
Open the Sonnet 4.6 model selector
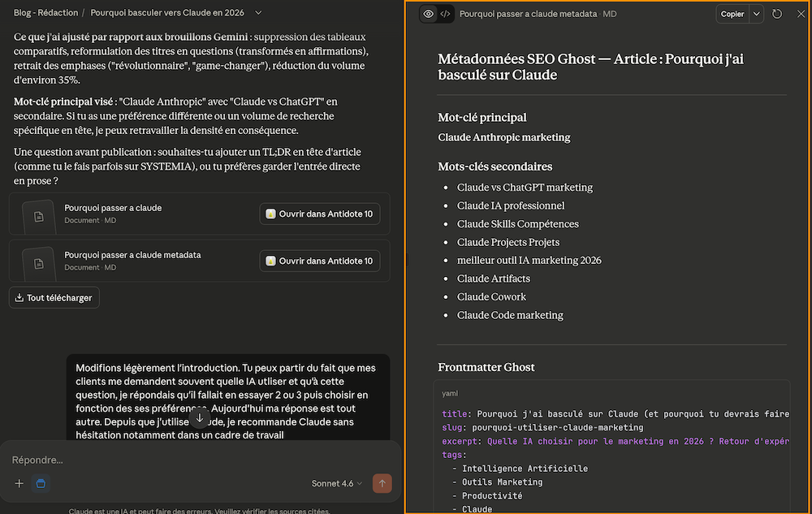tap(337, 483)
